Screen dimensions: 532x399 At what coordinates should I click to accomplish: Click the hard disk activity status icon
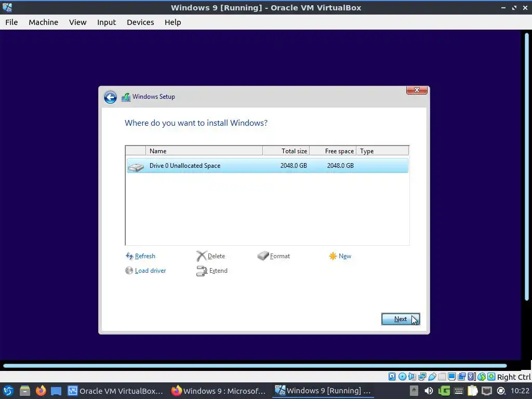[392, 377]
